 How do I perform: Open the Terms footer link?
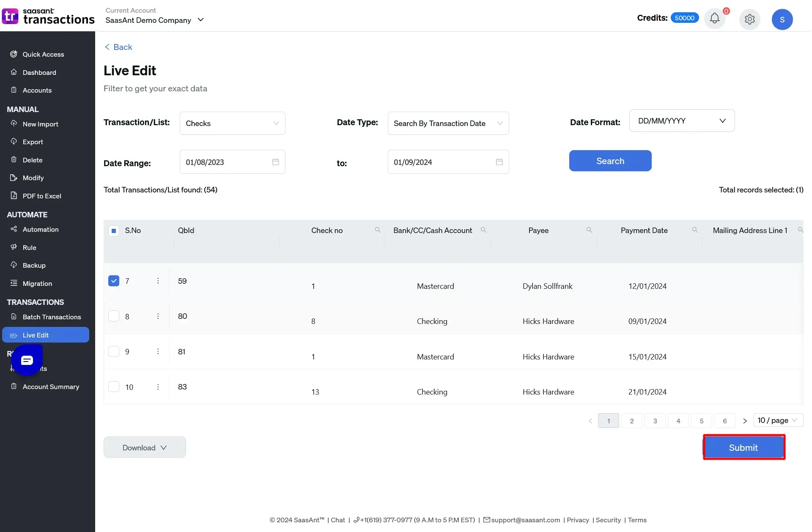637,520
